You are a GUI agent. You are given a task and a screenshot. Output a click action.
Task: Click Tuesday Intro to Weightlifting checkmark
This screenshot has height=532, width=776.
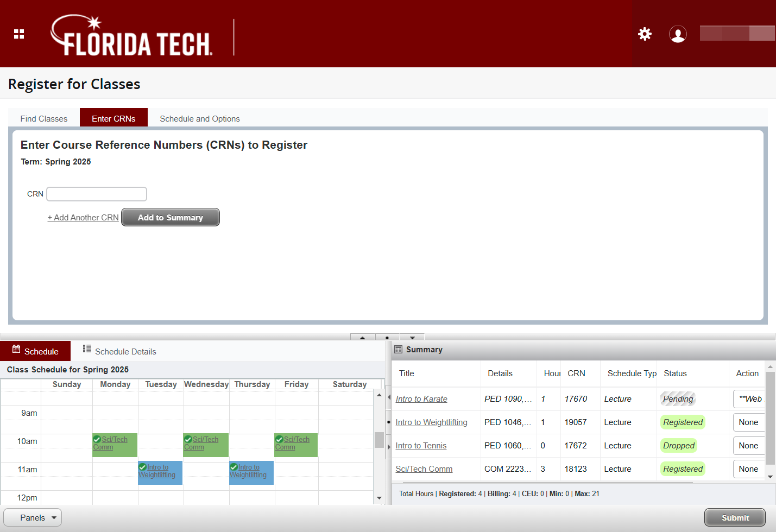142,467
